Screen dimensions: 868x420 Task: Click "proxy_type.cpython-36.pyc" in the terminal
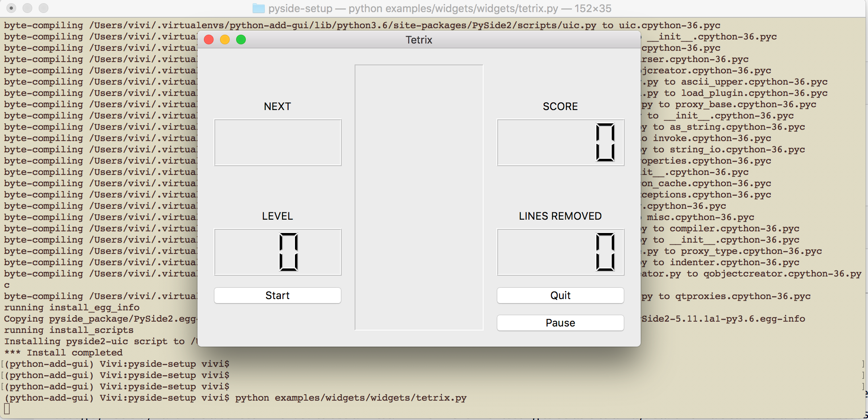752,251
